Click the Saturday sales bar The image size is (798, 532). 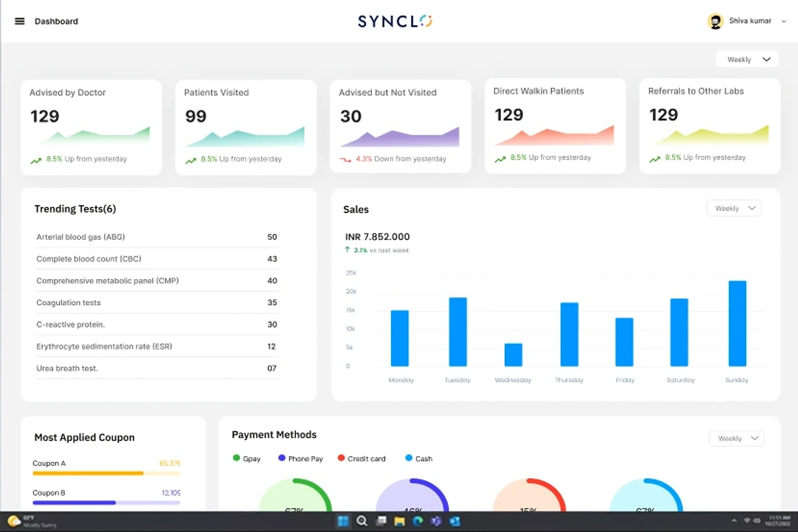[679, 332]
